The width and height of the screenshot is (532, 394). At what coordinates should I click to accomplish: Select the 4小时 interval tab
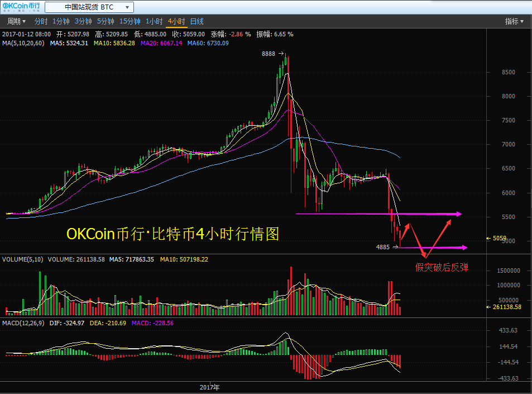click(176, 21)
